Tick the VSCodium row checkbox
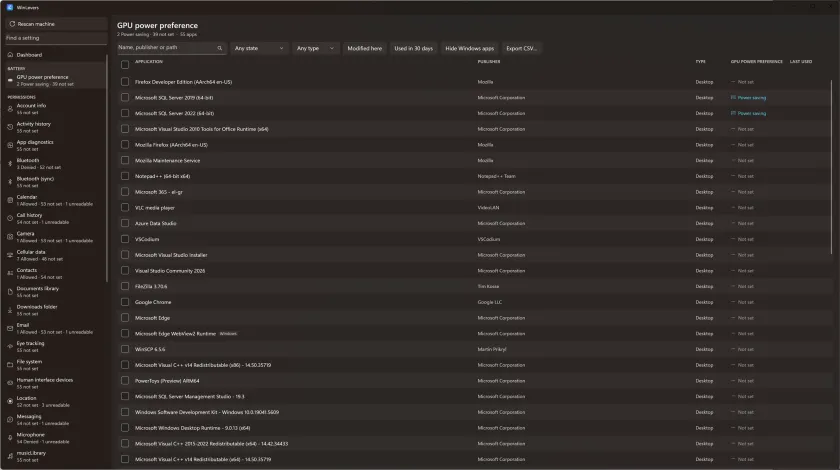 [x=125, y=239]
